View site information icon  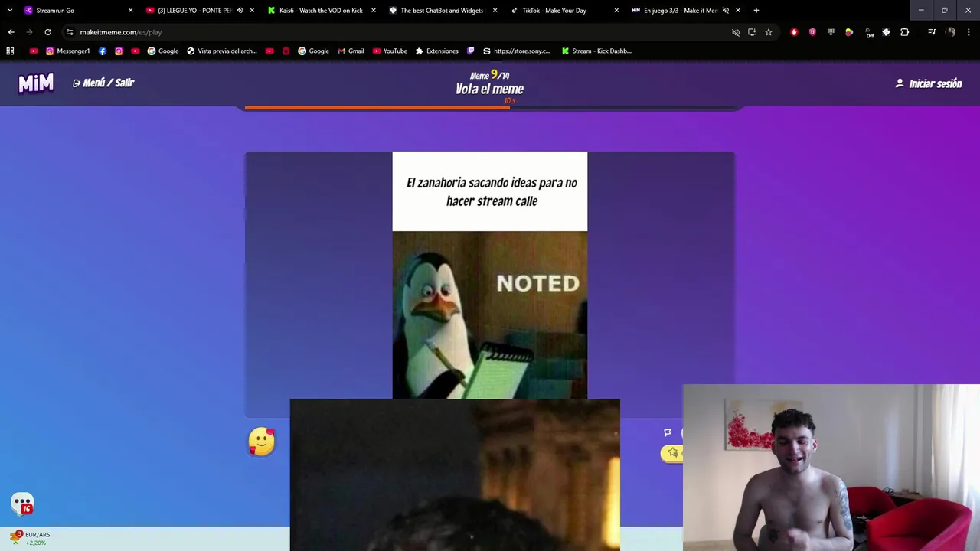click(69, 32)
